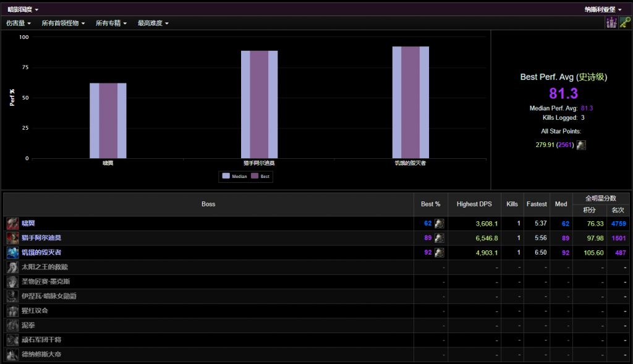Viewport: 633px width, 364px height.
Task: Click the boss icon beside 太阳之王的救赎
Action: pyautogui.click(x=12, y=267)
